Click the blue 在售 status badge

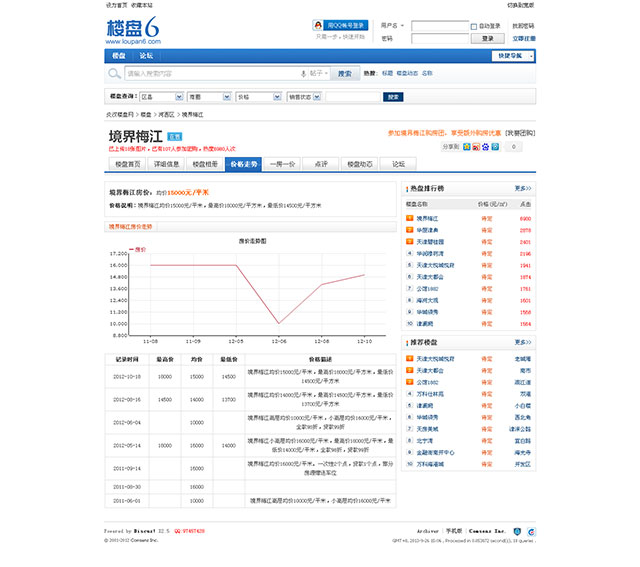point(174,134)
